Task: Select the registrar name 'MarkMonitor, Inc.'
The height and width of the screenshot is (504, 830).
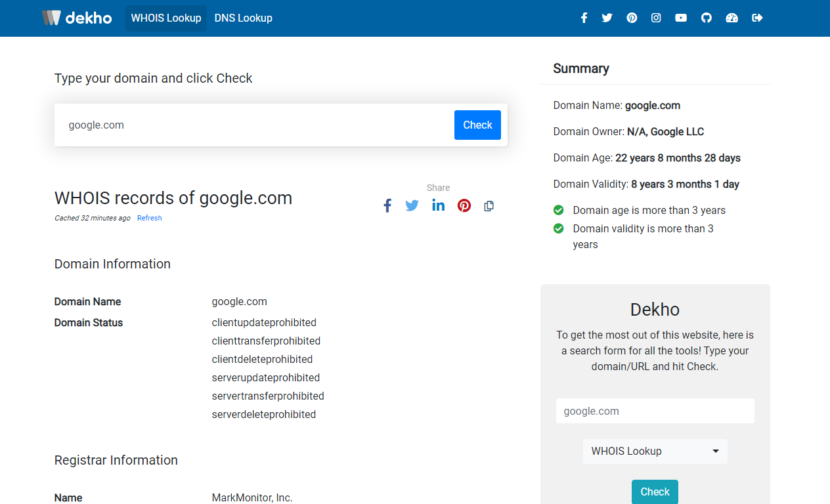Action: coord(252,498)
